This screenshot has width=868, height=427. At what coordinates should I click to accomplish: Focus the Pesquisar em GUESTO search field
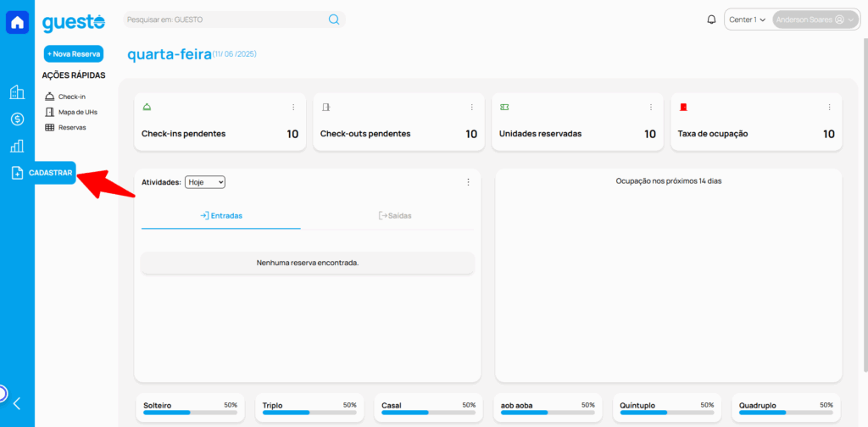pyautogui.click(x=225, y=19)
